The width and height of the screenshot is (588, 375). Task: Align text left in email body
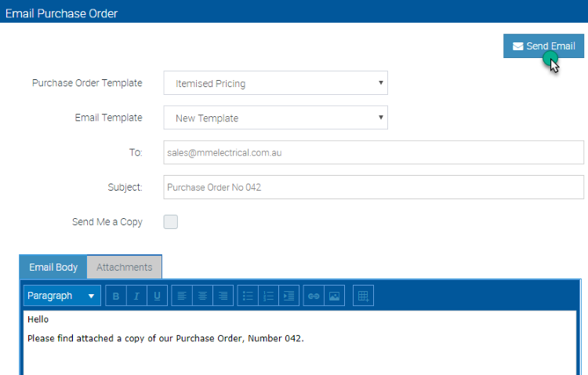[182, 296]
